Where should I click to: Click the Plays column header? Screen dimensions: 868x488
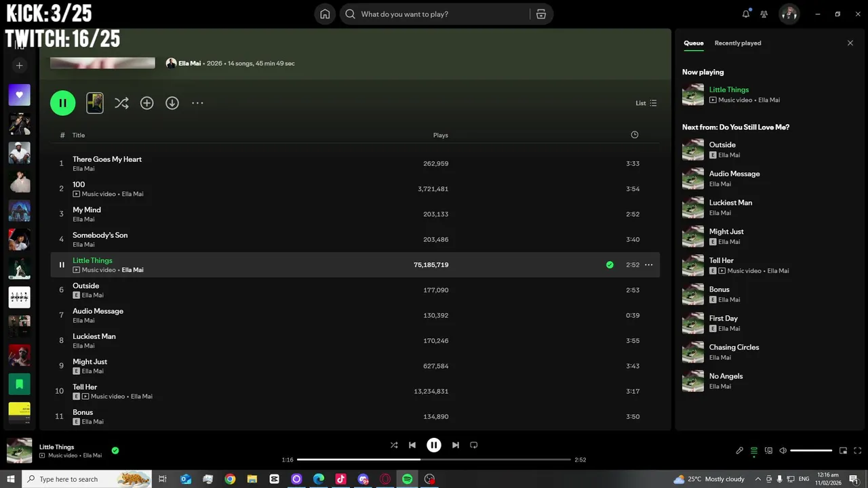click(x=441, y=135)
